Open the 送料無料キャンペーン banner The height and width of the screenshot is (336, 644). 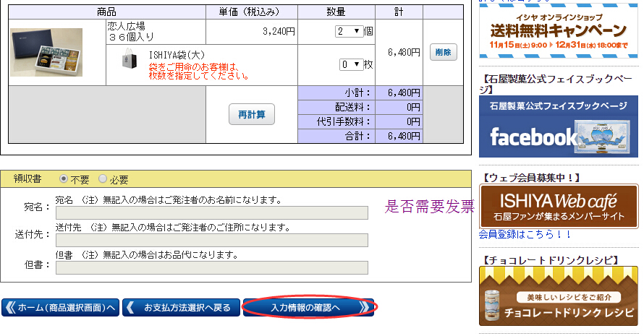[559, 30]
